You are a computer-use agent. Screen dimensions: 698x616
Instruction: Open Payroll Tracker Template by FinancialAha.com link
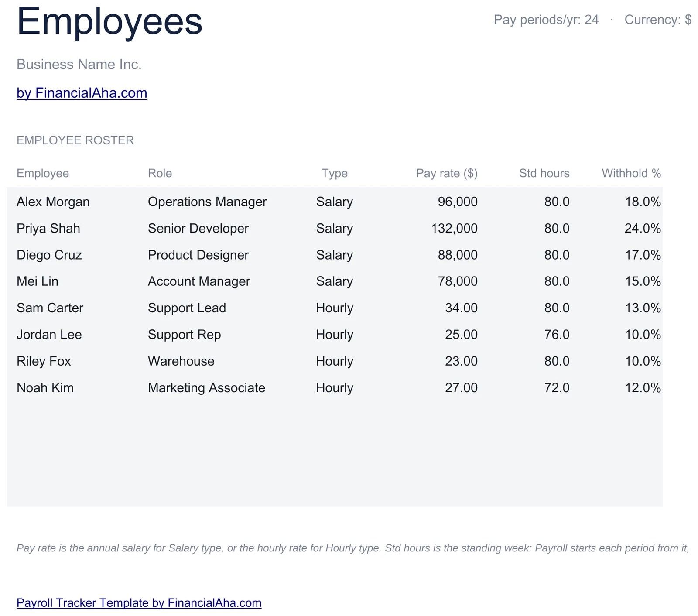139,603
